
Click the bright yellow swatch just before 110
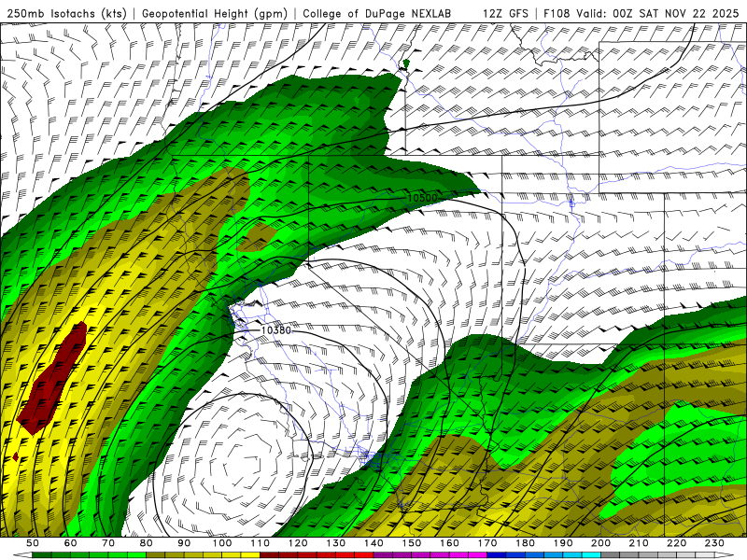pyautogui.click(x=250, y=555)
